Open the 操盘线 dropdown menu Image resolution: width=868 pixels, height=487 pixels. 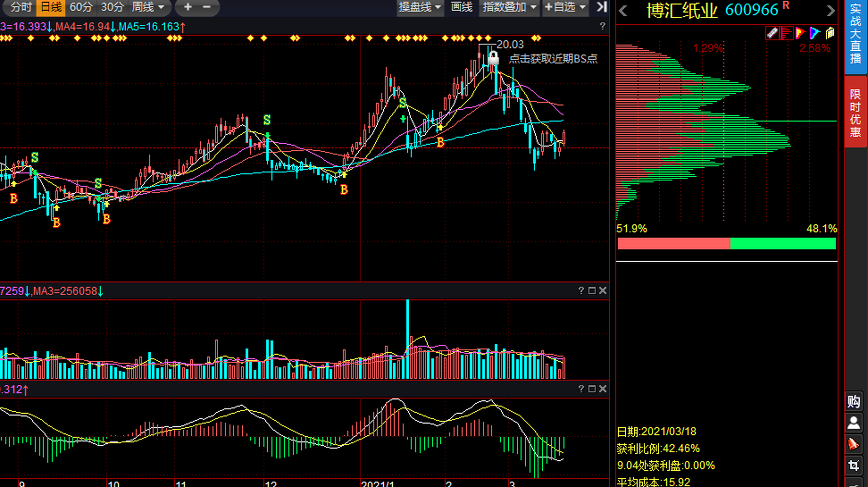[x=420, y=7]
